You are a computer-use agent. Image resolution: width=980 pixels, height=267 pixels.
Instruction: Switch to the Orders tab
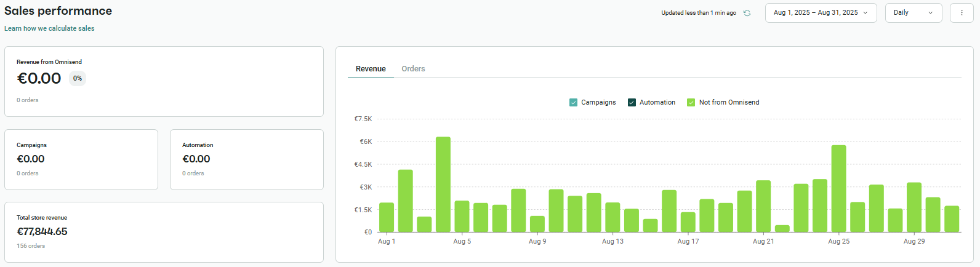(413, 69)
